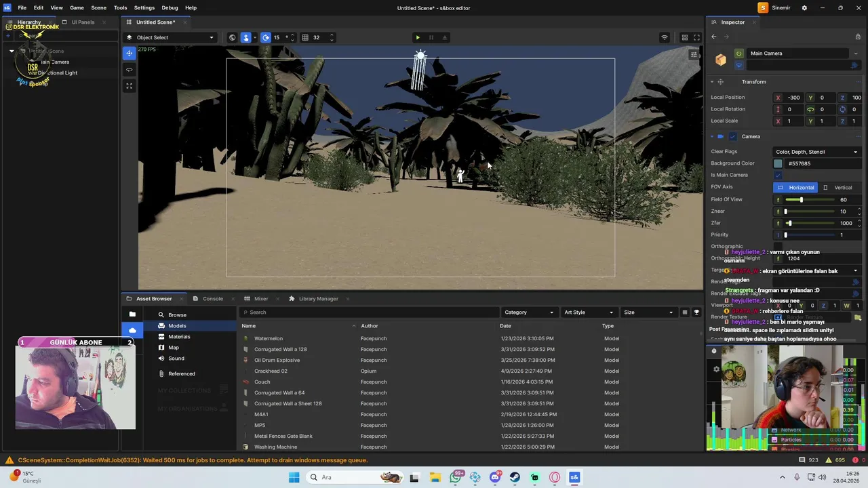Image resolution: width=868 pixels, height=488 pixels.
Task: Select Map in asset sidebar
Action: point(174,348)
